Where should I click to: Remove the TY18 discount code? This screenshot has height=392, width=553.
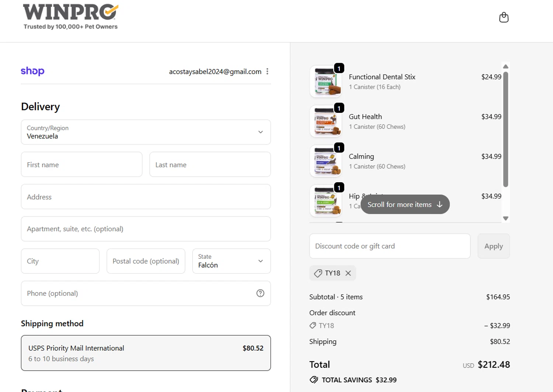pos(348,273)
